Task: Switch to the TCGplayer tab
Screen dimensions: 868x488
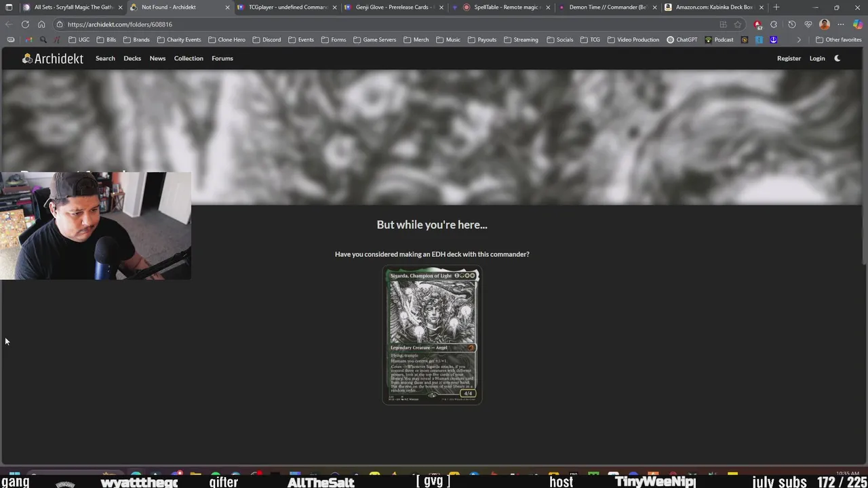Action: [x=288, y=7]
